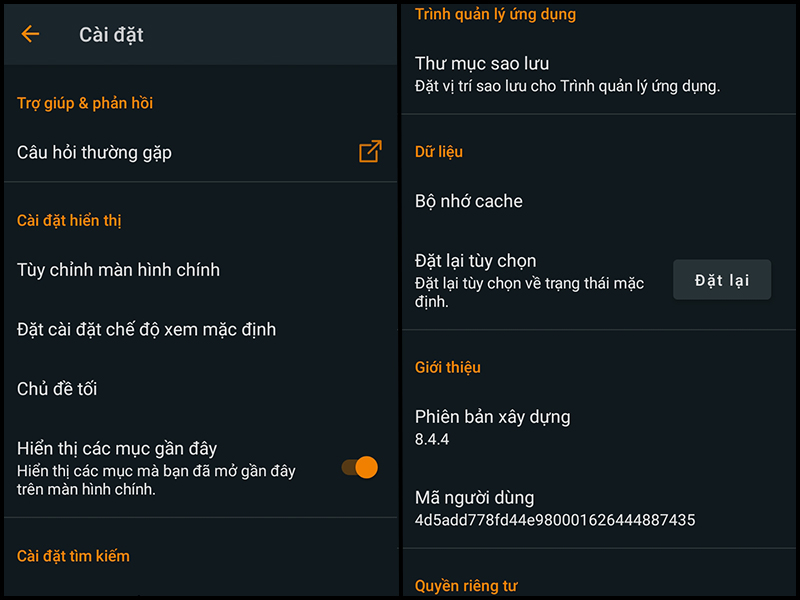
Task: Tap Phiên bản xây dựng entry
Action: (x=492, y=417)
